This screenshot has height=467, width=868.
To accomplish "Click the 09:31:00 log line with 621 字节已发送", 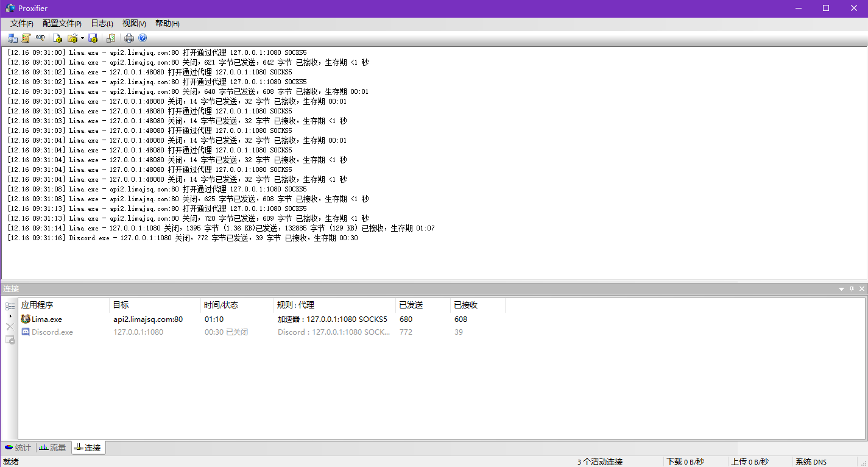I will [188, 62].
